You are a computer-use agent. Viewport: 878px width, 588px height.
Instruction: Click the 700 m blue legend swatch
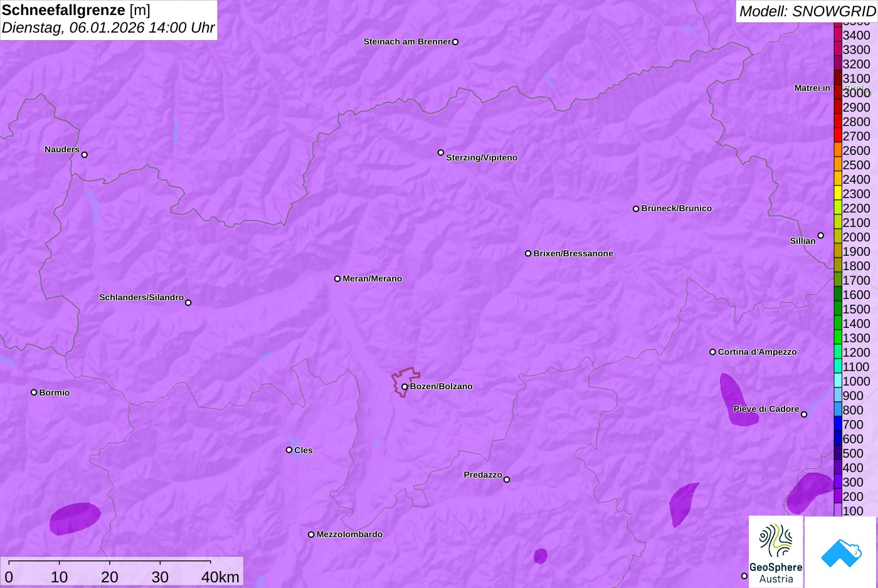tap(838, 423)
